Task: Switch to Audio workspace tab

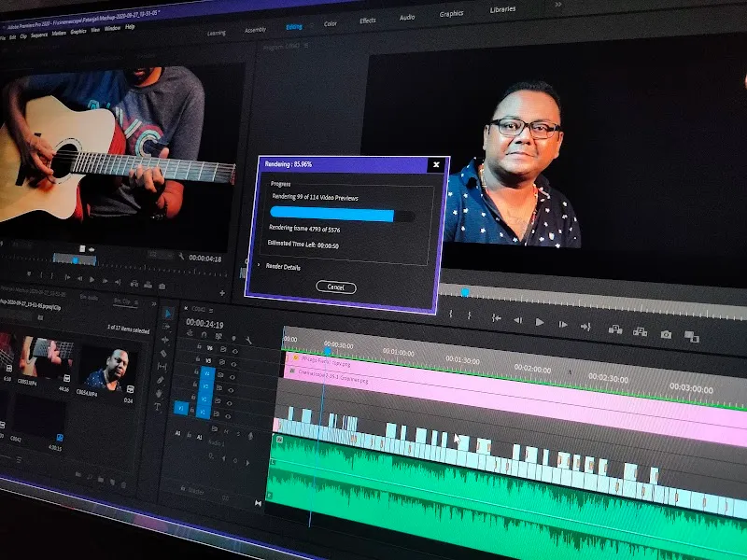Action: [x=407, y=17]
